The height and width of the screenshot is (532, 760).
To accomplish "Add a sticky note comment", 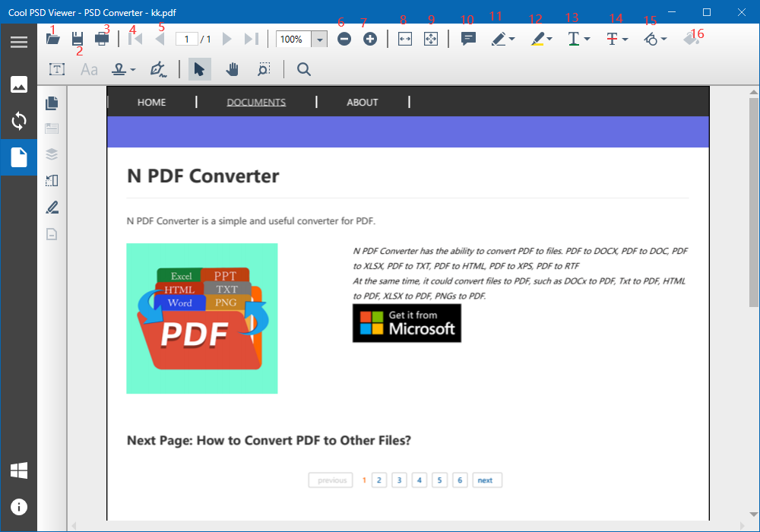I will click(468, 39).
